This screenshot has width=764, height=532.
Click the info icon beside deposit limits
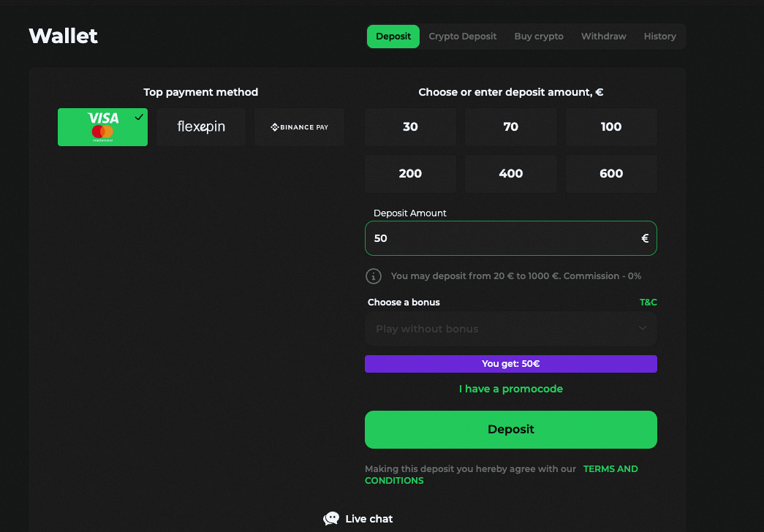point(374,276)
